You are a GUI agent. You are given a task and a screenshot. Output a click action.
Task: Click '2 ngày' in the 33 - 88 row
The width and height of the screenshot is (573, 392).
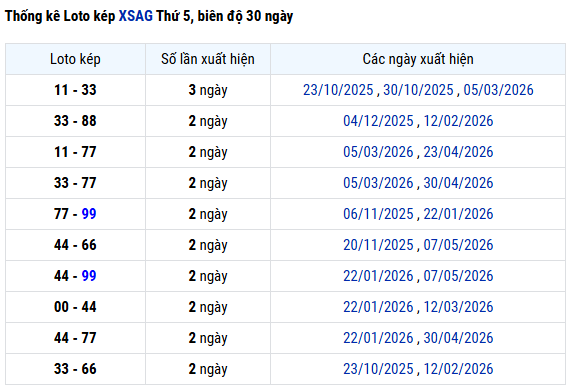(208, 121)
